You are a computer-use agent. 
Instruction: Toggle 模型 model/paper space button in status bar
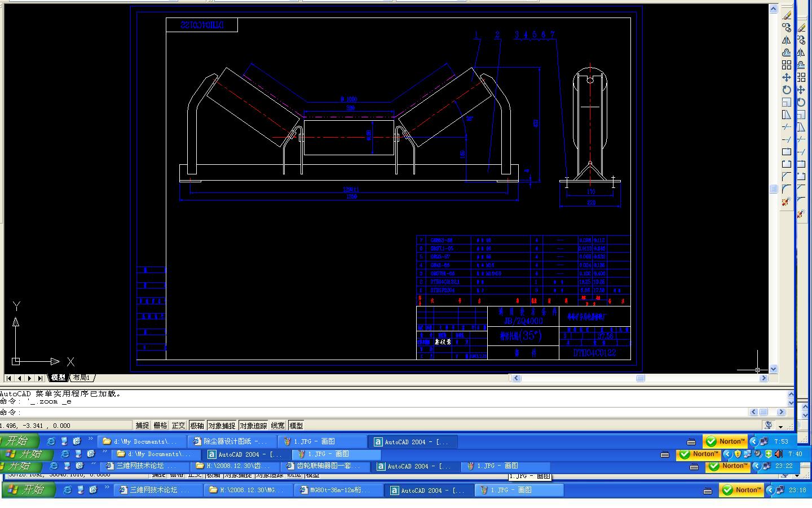coord(296,426)
